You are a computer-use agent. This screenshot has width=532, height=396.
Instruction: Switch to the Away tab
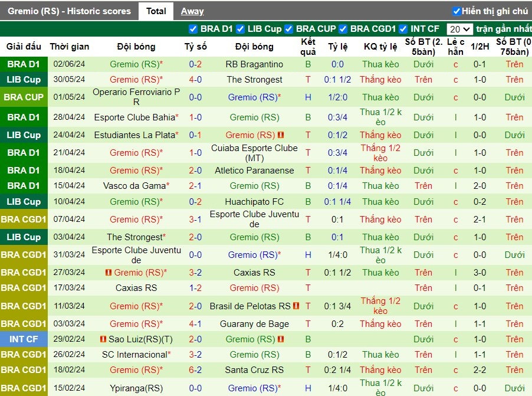[x=192, y=11]
